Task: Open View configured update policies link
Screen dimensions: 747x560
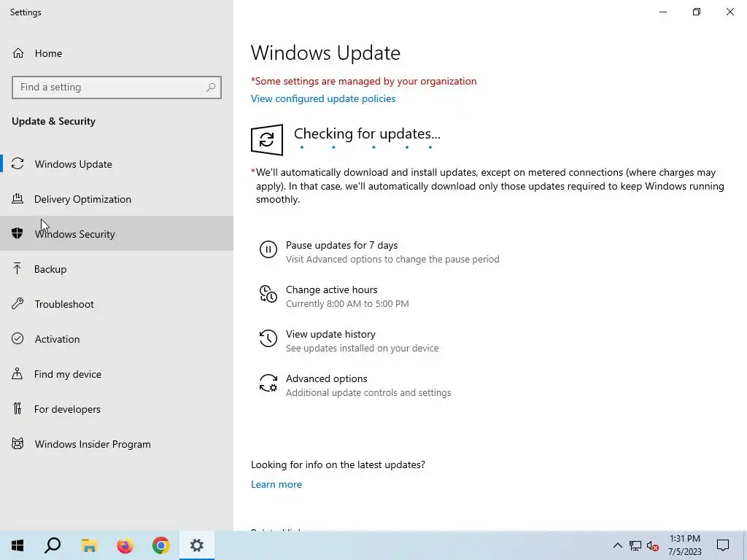Action: (323, 98)
